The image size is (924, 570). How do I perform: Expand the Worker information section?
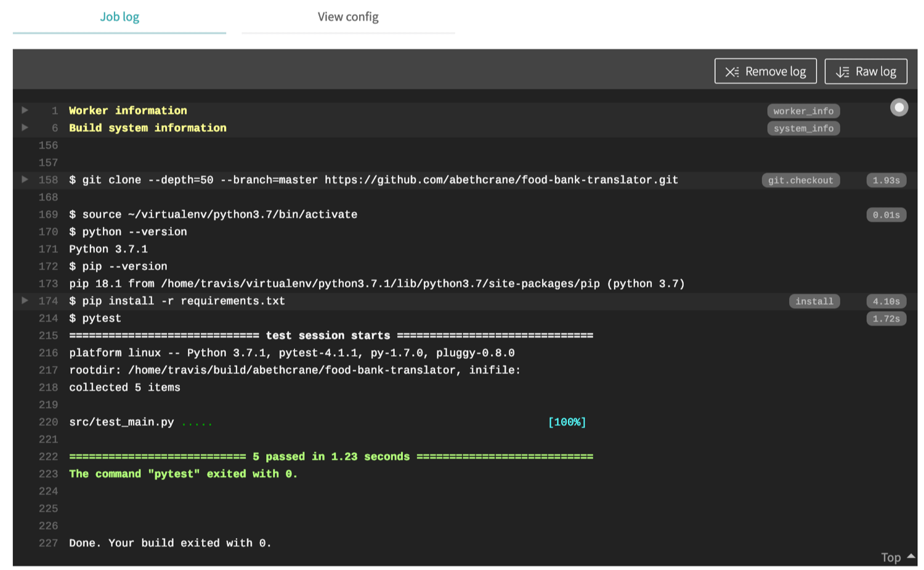point(25,110)
